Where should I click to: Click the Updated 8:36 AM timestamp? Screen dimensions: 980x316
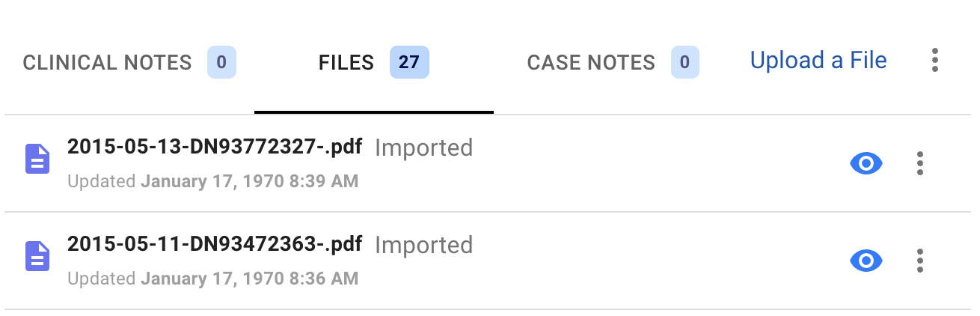click(x=213, y=279)
